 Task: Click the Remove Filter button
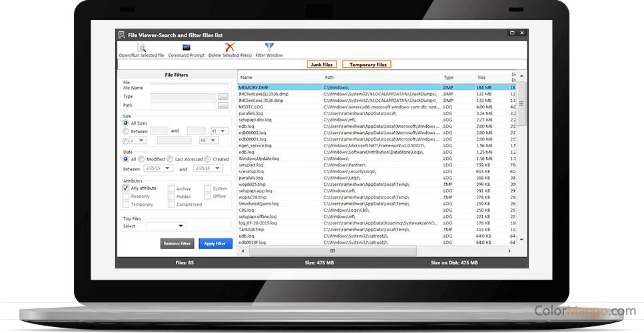pos(177,244)
